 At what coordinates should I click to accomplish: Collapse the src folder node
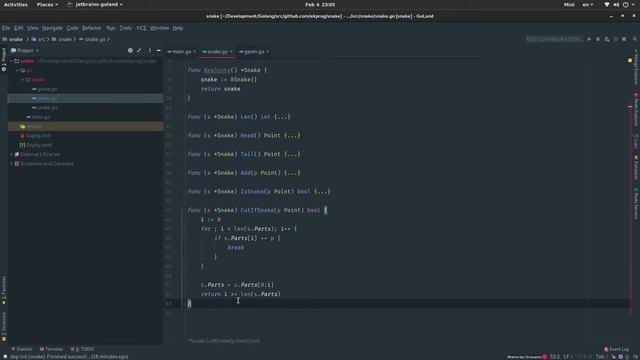(17, 70)
